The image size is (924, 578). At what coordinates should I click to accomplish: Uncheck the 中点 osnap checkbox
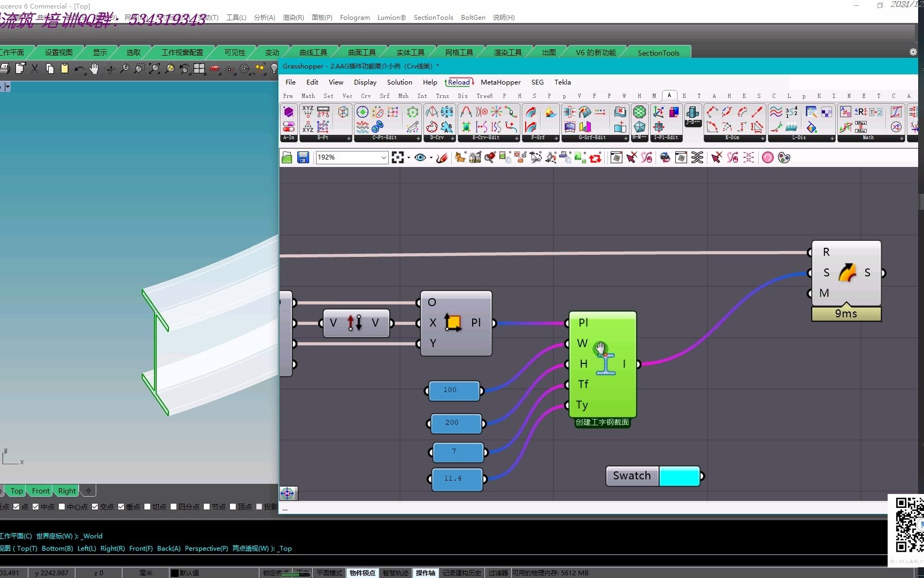[35, 506]
